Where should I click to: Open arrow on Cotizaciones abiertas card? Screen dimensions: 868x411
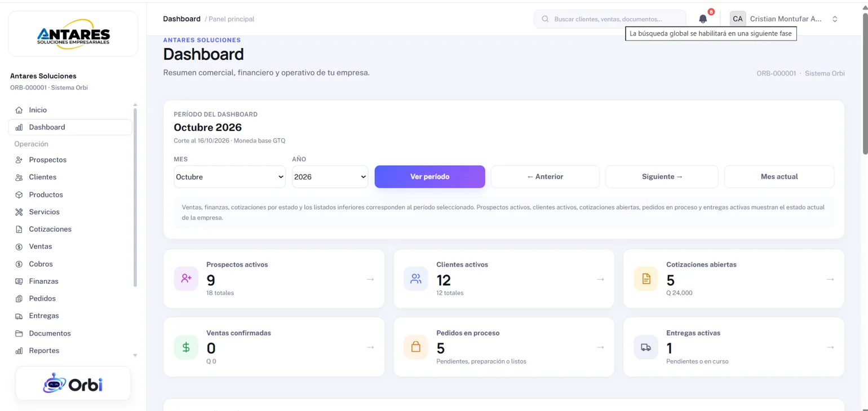tap(830, 279)
